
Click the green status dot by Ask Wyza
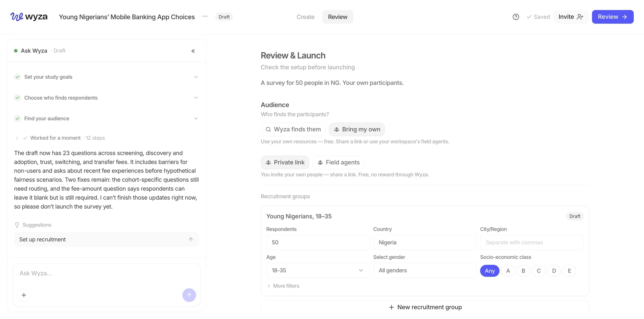[x=16, y=51]
